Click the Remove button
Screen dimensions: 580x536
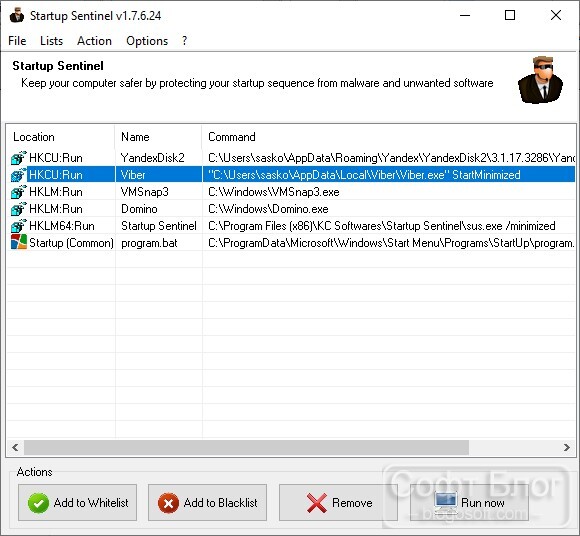coord(338,503)
